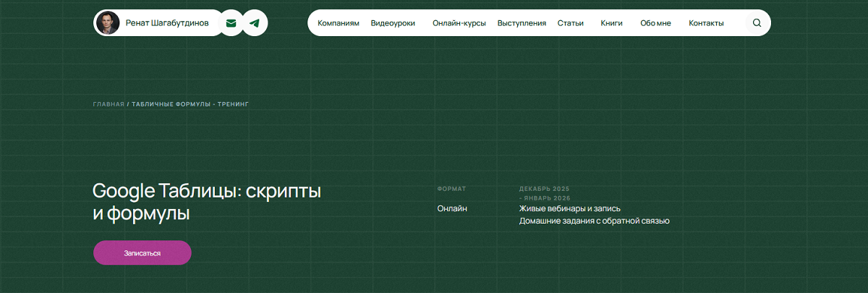The width and height of the screenshot is (868, 293).
Task: Click the email envelope icon
Action: click(231, 23)
